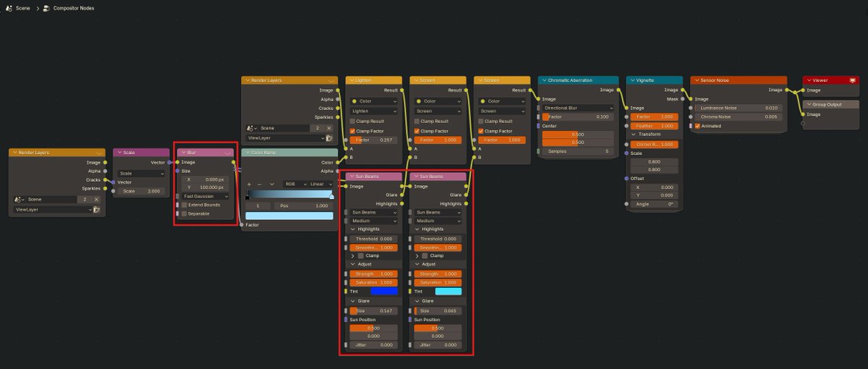The image size is (868, 369).
Task: Remove a color stop in Color Ramp
Action: click(260, 184)
